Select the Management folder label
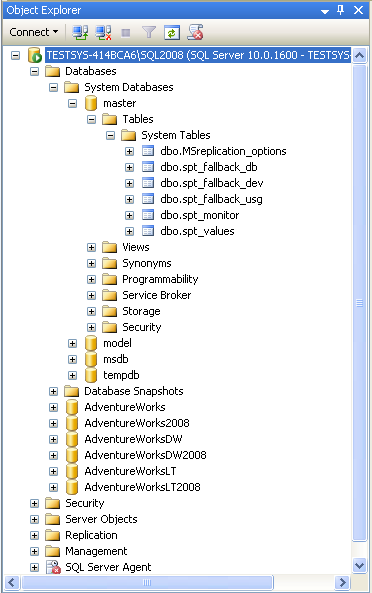Screen dimensions: 372x593 coord(96,551)
